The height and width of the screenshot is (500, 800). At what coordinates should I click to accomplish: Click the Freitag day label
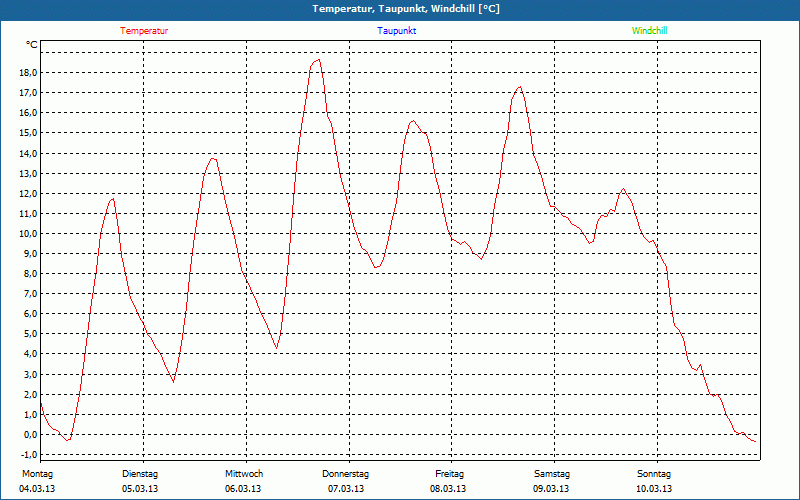449,473
